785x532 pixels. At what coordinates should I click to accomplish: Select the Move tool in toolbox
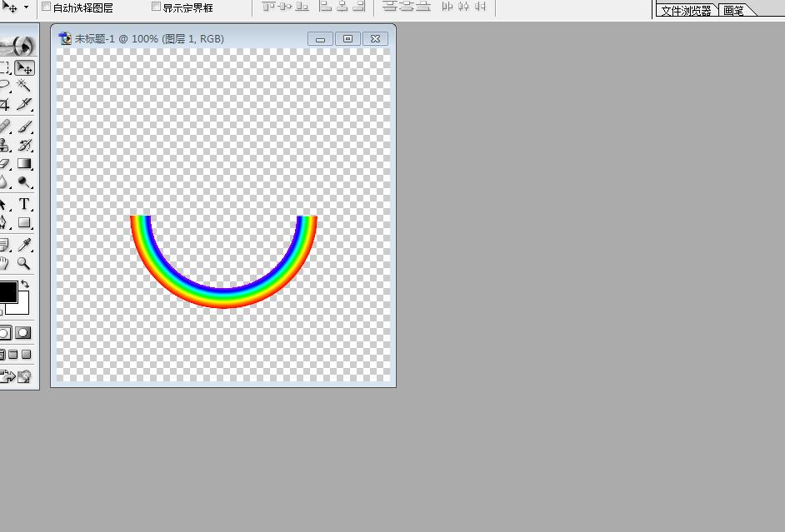pos(24,67)
